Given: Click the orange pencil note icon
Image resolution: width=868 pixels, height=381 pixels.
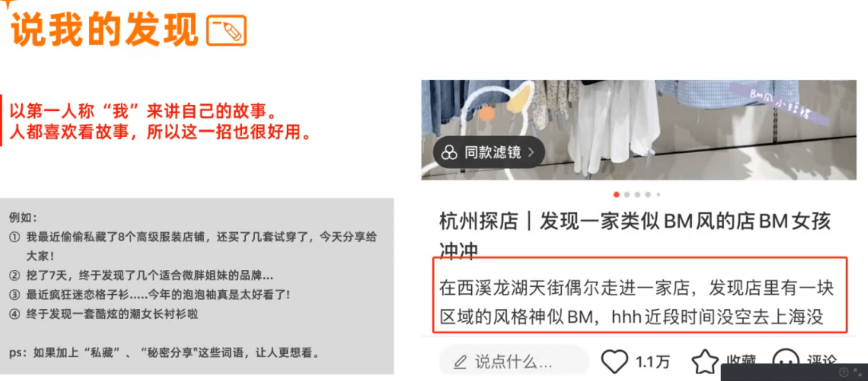Looking at the screenshot, I should 226,30.
